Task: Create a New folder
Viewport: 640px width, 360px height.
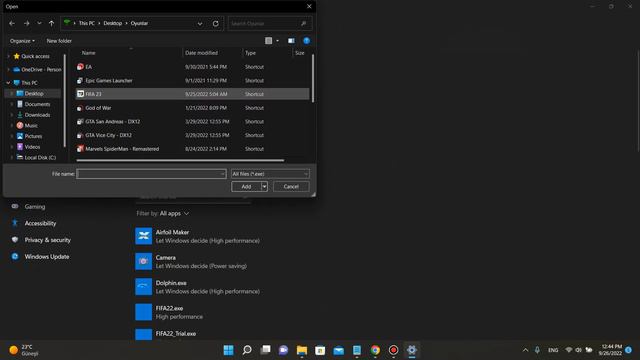Action: [59, 41]
